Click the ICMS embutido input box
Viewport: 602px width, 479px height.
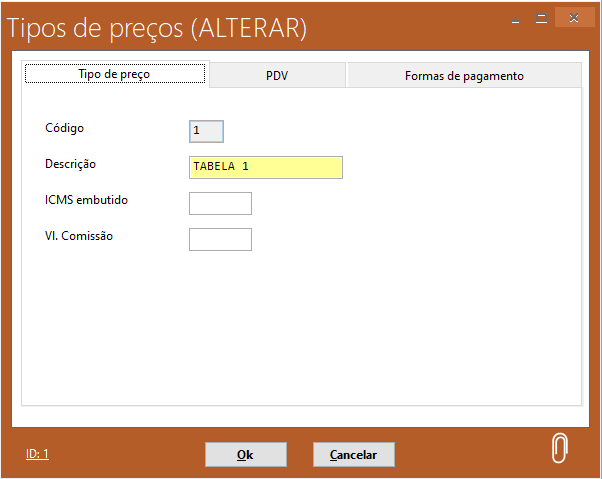[220, 203]
